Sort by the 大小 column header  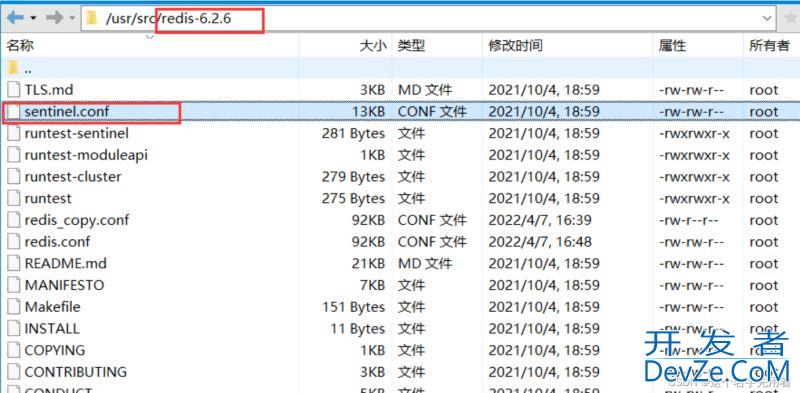point(373,45)
